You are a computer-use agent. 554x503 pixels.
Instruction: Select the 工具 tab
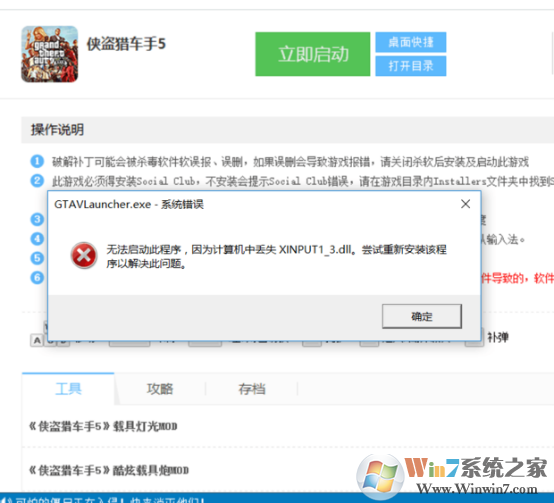click(x=68, y=389)
